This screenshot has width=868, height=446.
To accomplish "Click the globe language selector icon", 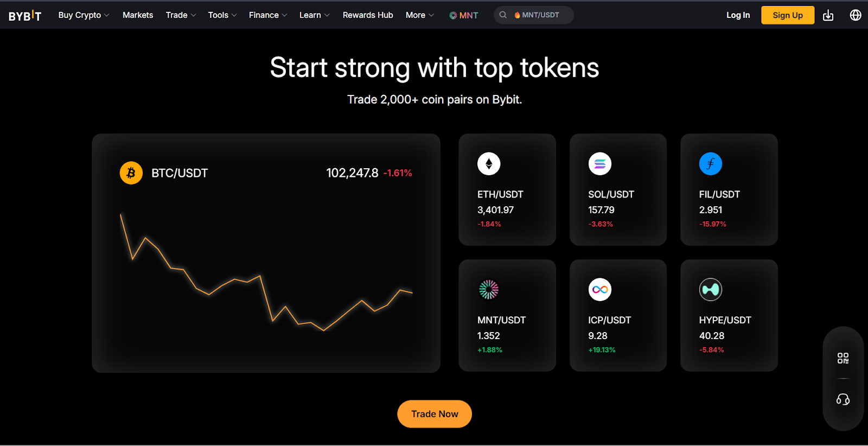I will click(856, 15).
